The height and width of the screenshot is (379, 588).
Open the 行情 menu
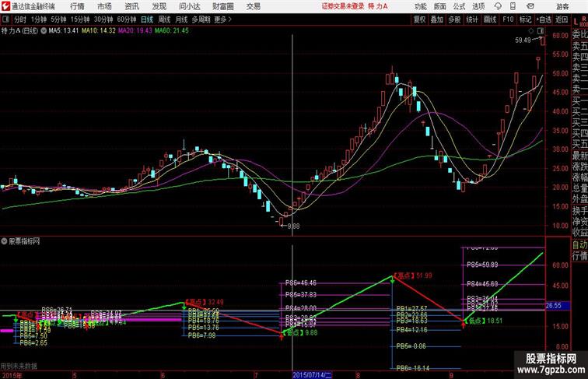pyautogui.click(x=77, y=6)
